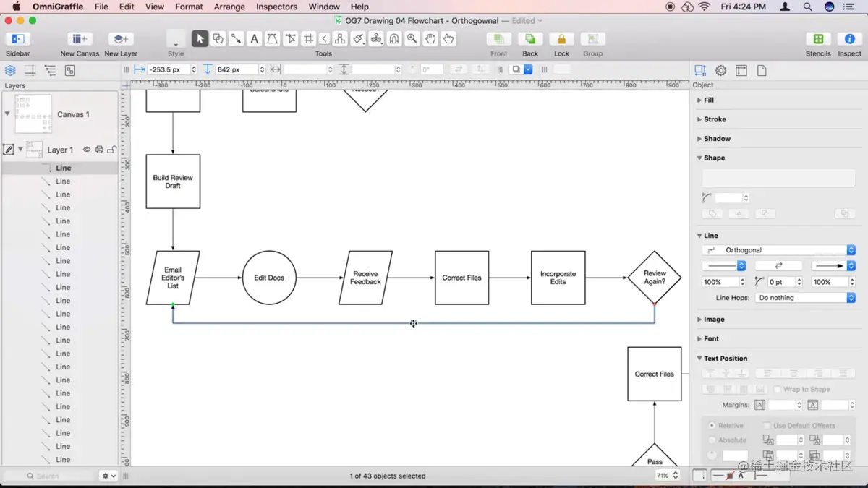Show the outline view in sidebar
The height and width of the screenshot is (488, 868).
coord(50,70)
